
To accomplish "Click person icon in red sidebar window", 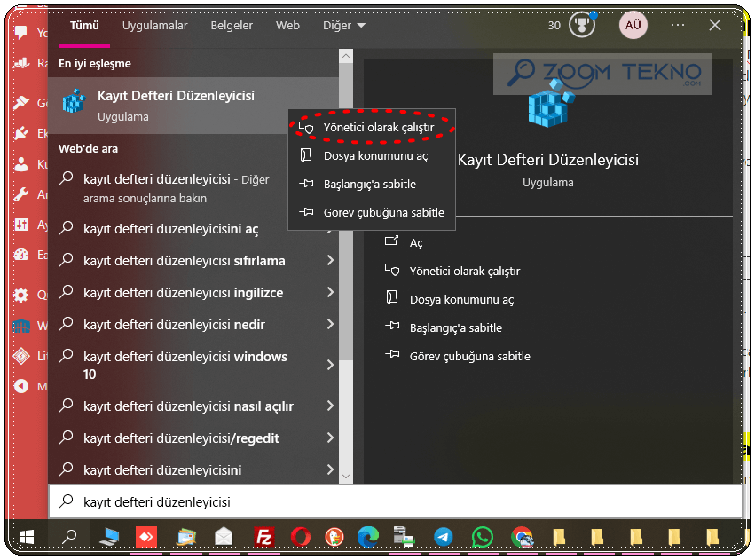I will [x=20, y=164].
